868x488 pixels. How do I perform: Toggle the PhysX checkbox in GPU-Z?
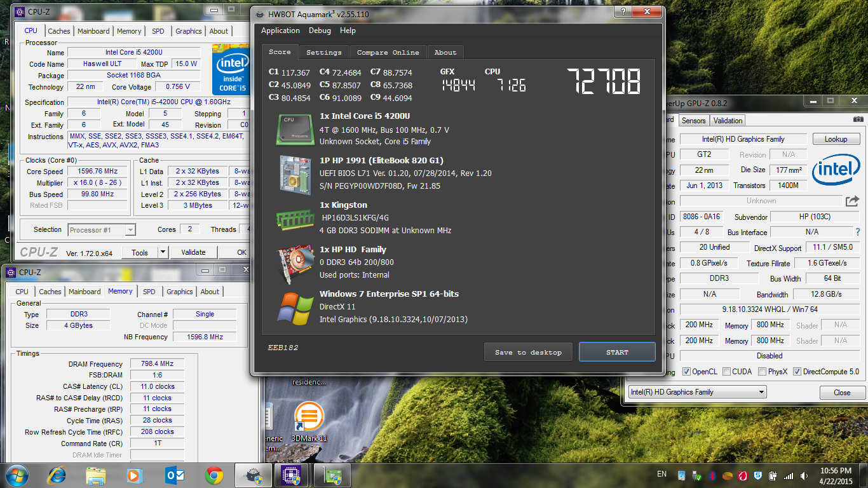tap(762, 372)
